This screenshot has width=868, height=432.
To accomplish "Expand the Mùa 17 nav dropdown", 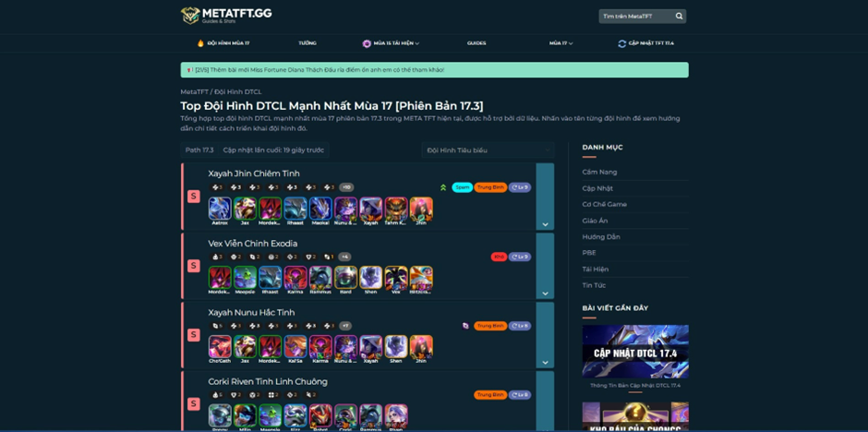I will (561, 43).
